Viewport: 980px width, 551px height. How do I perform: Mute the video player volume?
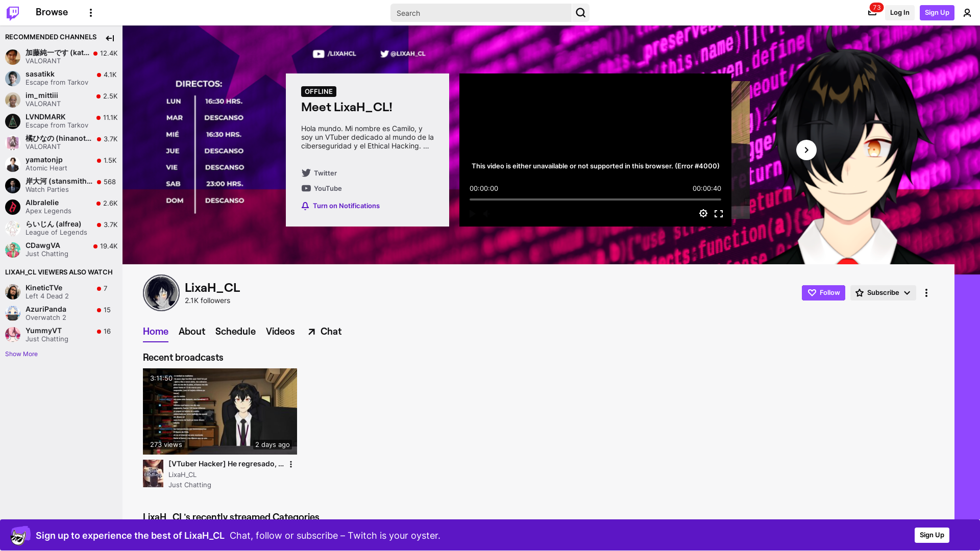(486, 213)
